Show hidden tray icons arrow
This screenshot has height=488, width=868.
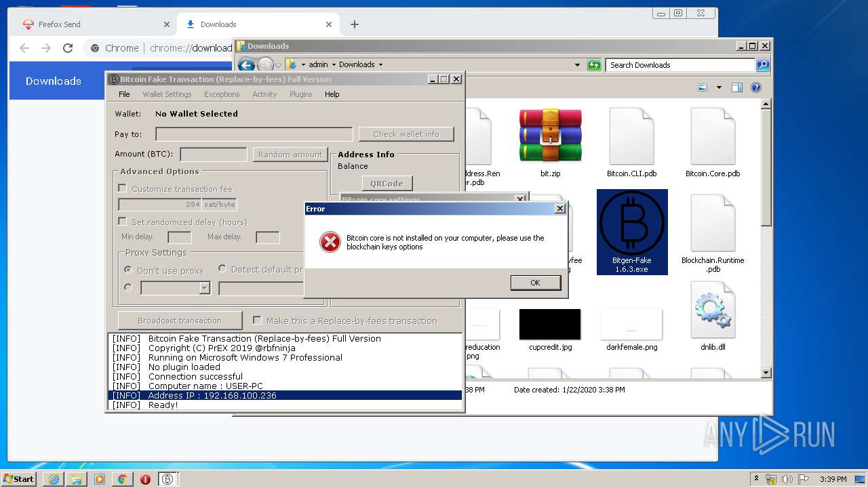pos(756,479)
